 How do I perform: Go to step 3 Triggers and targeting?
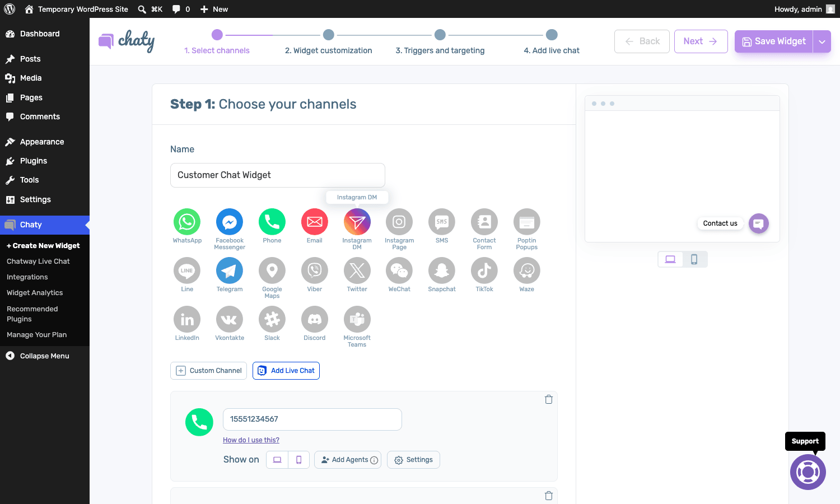click(x=440, y=42)
